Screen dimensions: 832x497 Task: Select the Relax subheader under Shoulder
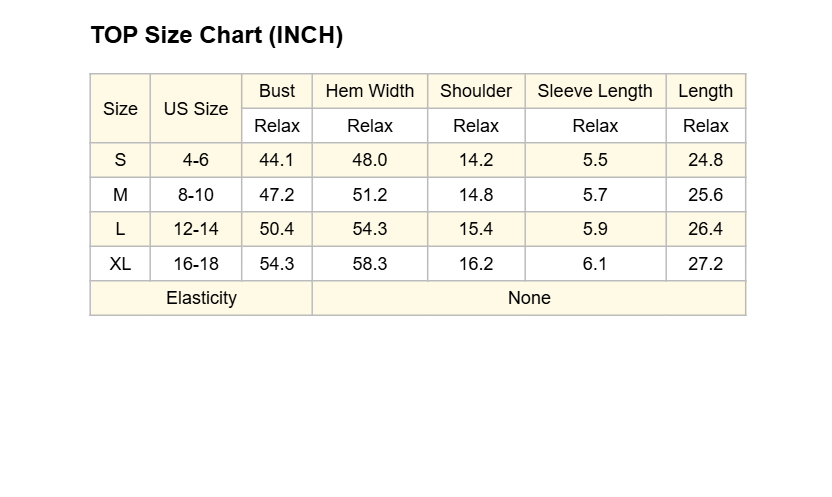pyautogui.click(x=476, y=126)
